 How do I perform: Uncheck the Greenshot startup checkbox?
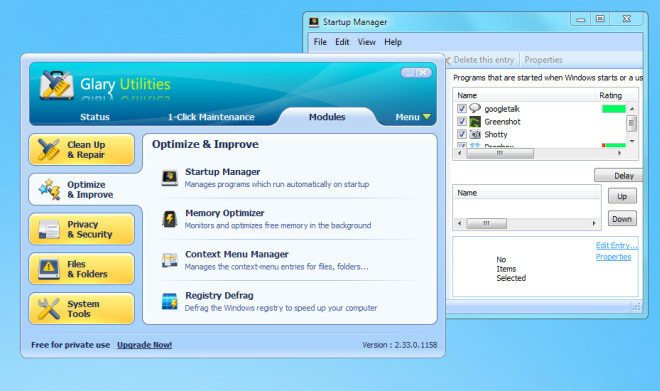pyautogui.click(x=461, y=121)
